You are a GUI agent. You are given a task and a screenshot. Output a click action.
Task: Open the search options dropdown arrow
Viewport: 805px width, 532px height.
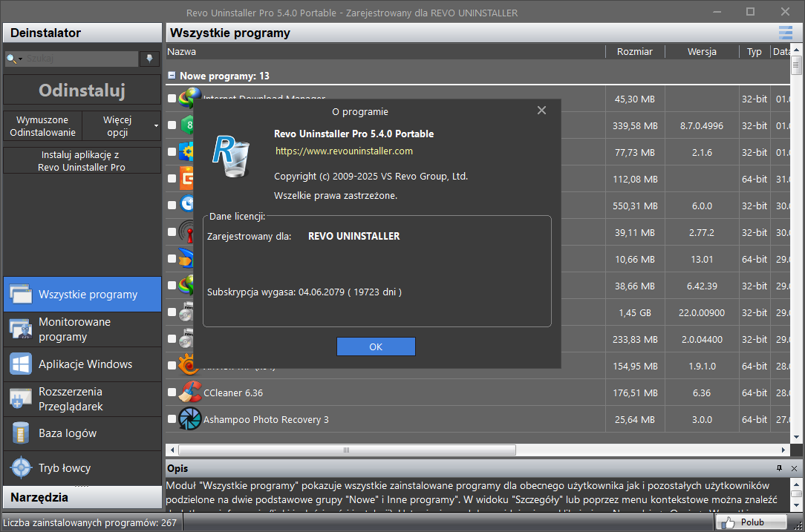pos(21,59)
